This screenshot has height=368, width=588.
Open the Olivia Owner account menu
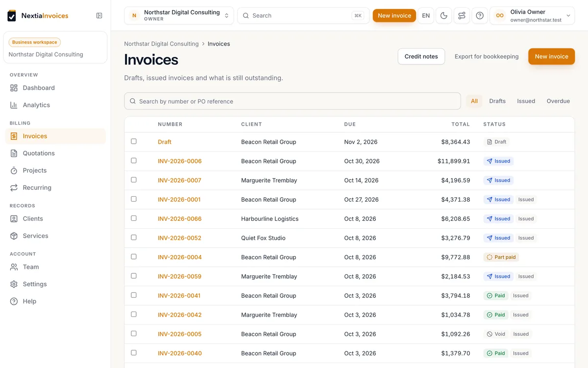click(x=532, y=16)
